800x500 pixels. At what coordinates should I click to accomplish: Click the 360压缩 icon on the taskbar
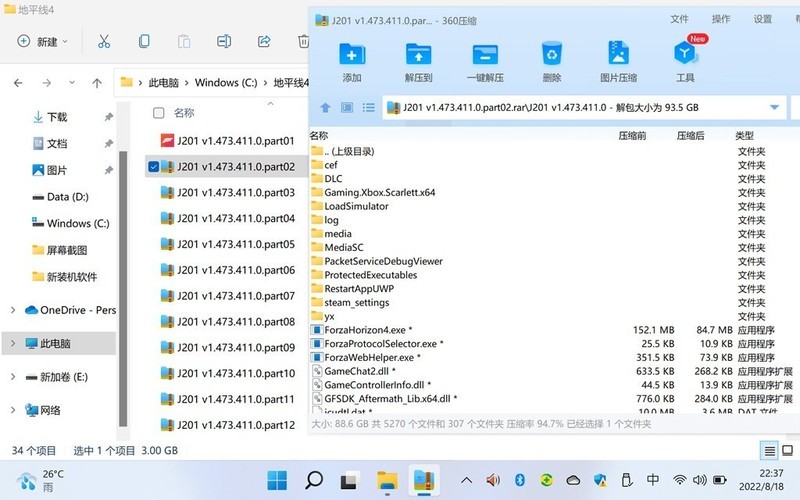pos(423,480)
